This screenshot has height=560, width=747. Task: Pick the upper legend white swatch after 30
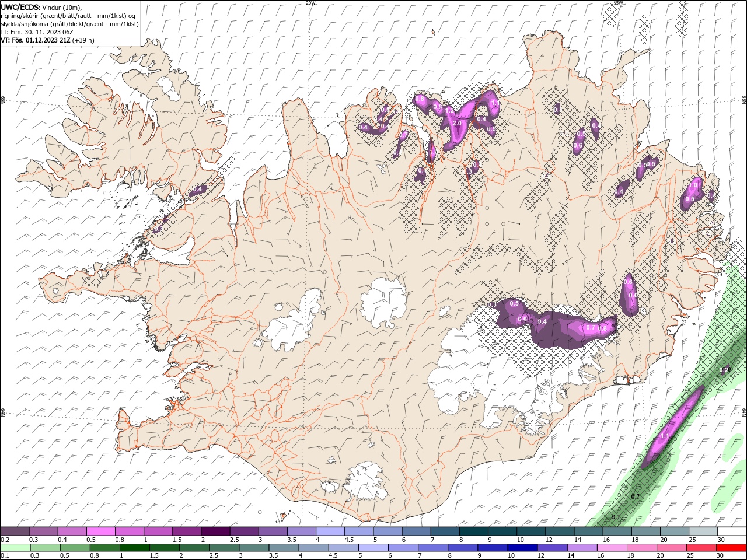click(732, 531)
